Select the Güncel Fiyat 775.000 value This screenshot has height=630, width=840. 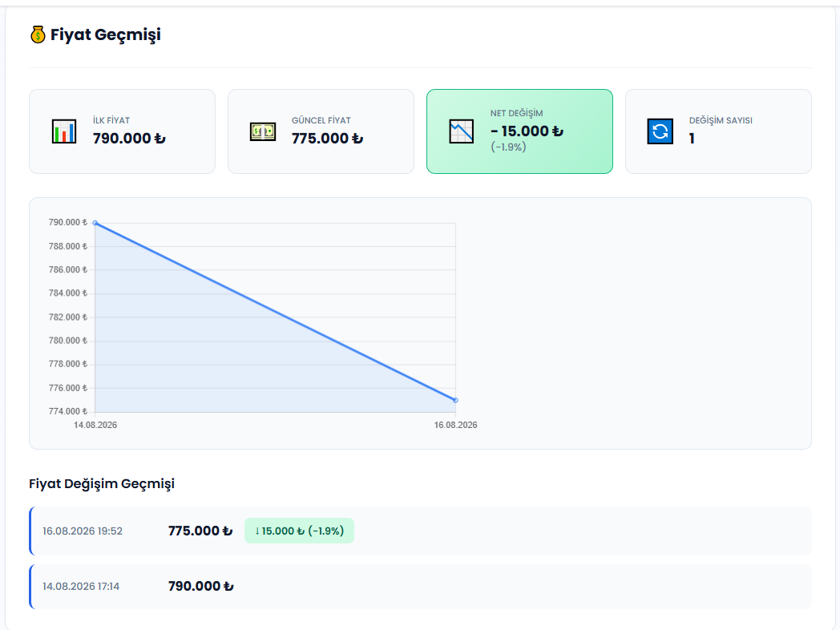pyautogui.click(x=327, y=138)
